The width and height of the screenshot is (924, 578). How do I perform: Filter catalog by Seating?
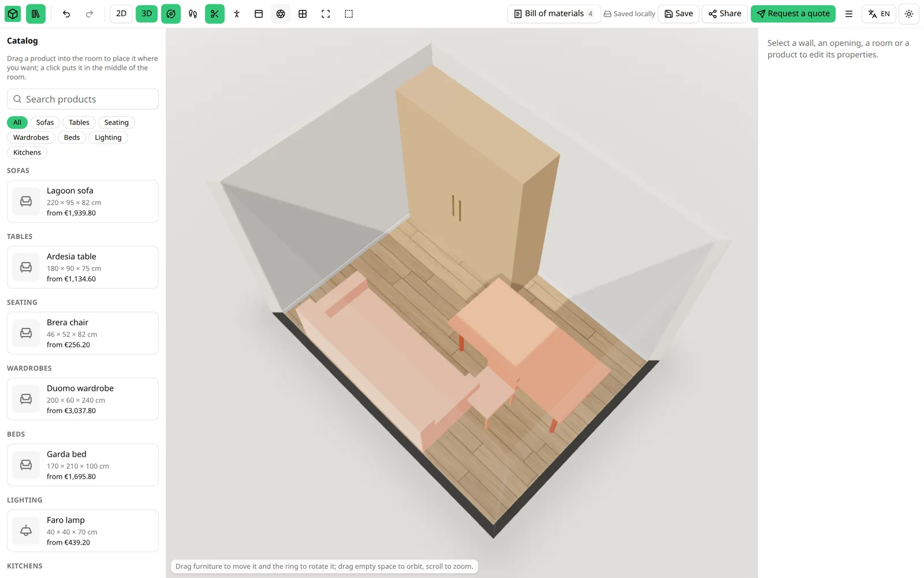pos(117,123)
